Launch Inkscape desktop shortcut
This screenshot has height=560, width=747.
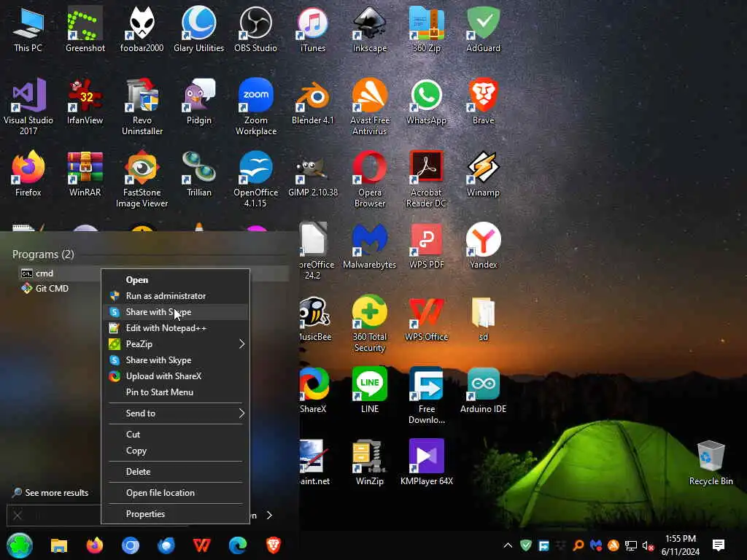point(370,29)
